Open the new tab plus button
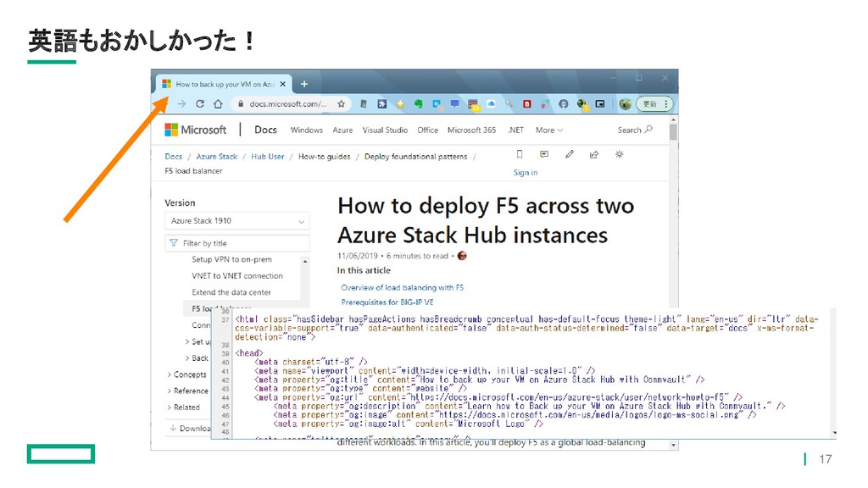 coord(304,84)
